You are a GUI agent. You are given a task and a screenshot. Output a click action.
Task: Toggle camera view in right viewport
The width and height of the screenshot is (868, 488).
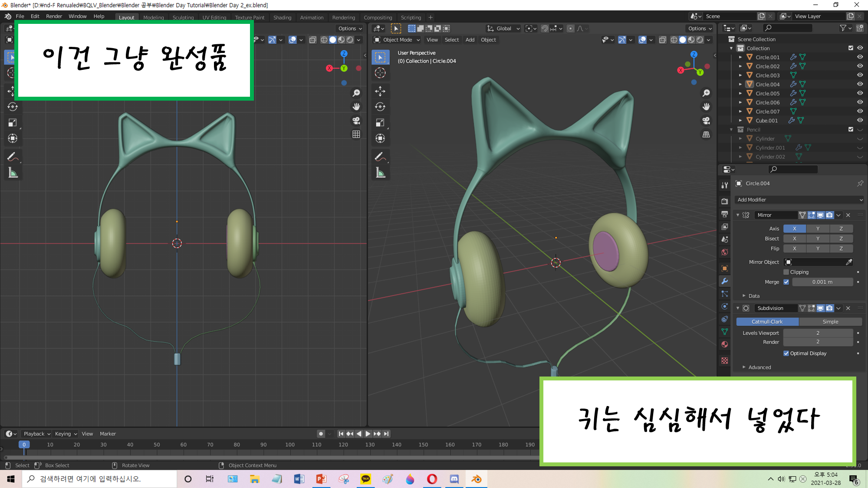pos(706,121)
